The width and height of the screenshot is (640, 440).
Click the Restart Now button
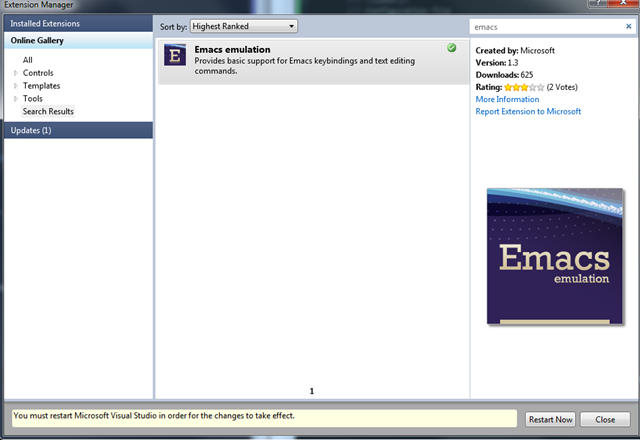tap(550, 419)
